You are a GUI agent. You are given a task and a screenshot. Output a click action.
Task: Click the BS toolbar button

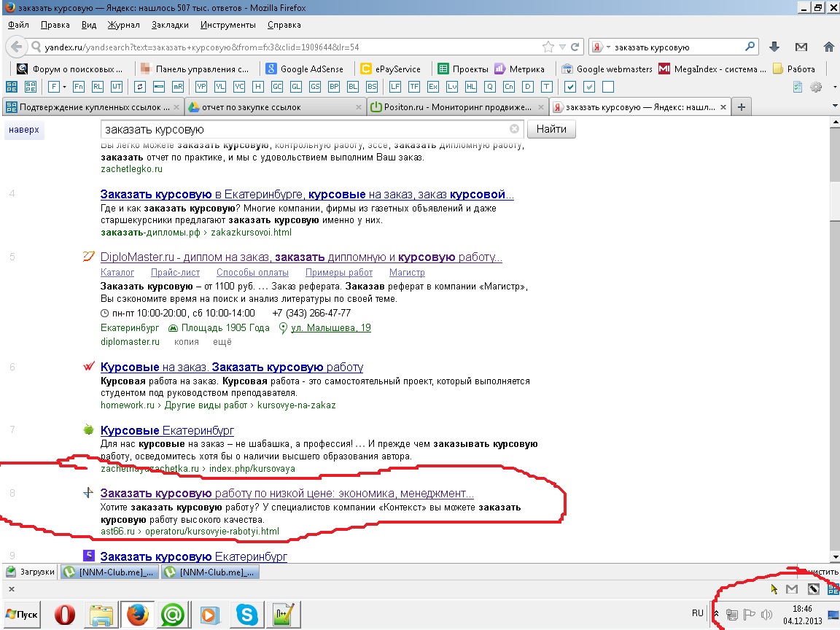[372, 87]
